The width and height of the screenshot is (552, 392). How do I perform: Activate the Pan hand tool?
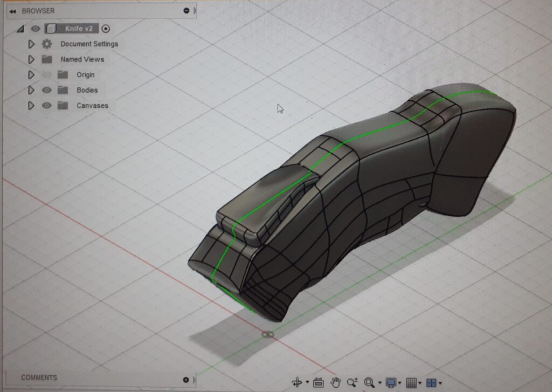(335, 382)
